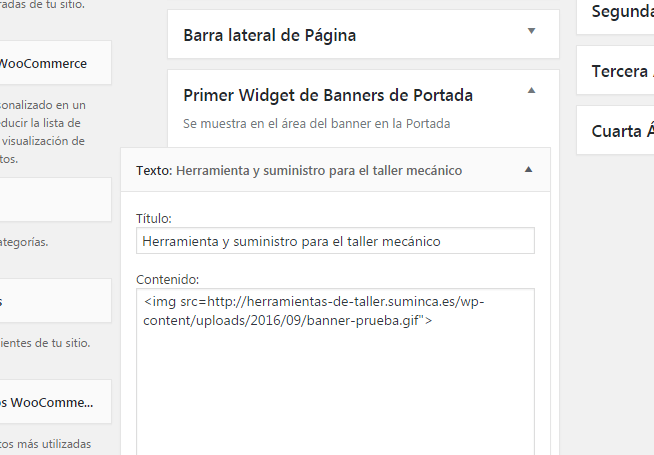Collapse the Texto widget arrow
This screenshot has height=455, width=654.
click(x=528, y=169)
